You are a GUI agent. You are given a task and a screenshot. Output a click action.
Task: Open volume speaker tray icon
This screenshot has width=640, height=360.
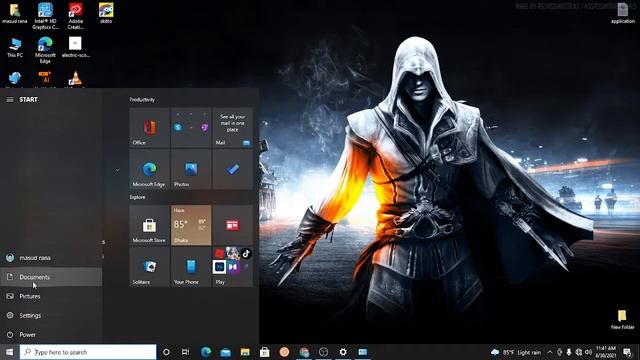point(588,352)
